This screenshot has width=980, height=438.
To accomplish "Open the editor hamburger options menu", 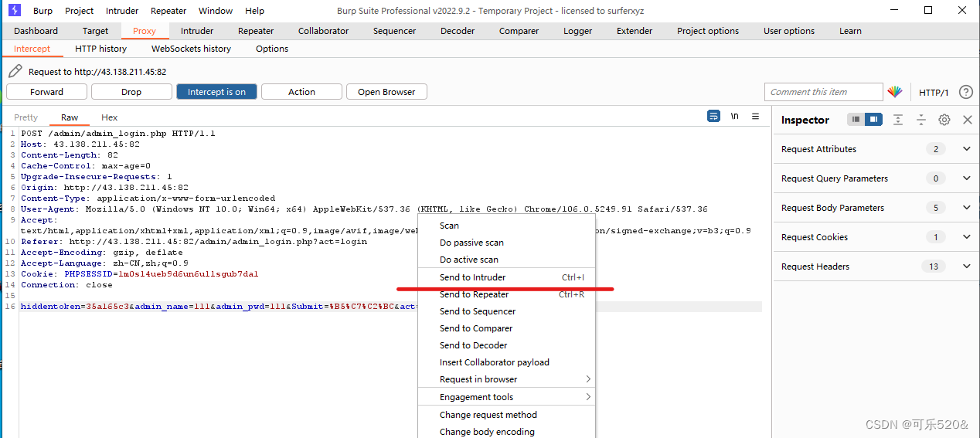I will coord(756,117).
